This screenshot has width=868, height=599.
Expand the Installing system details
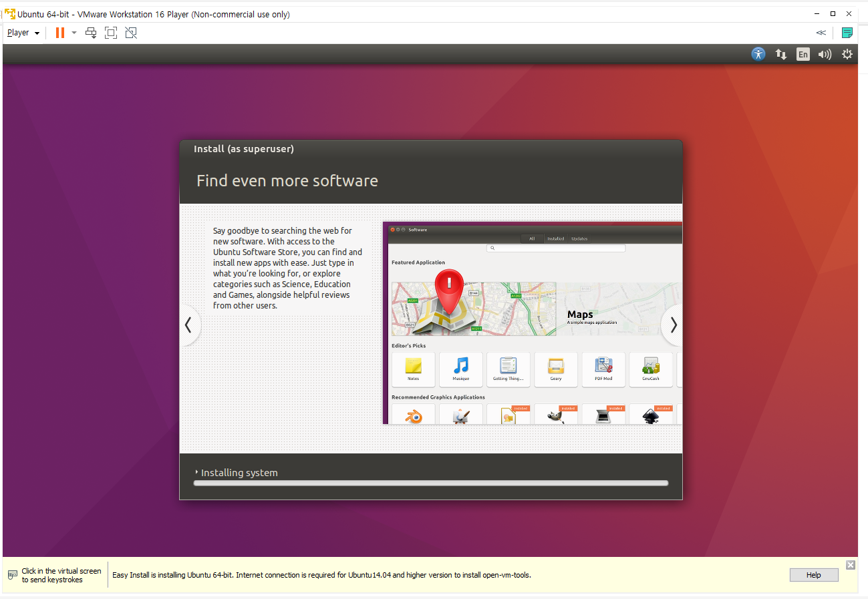[x=197, y=472]
